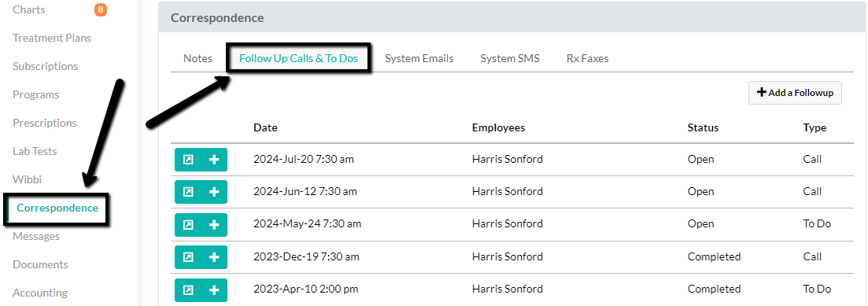This screenshot has width=868, height=306.
Task: Add a Followup button
Action: coord(795,93)
